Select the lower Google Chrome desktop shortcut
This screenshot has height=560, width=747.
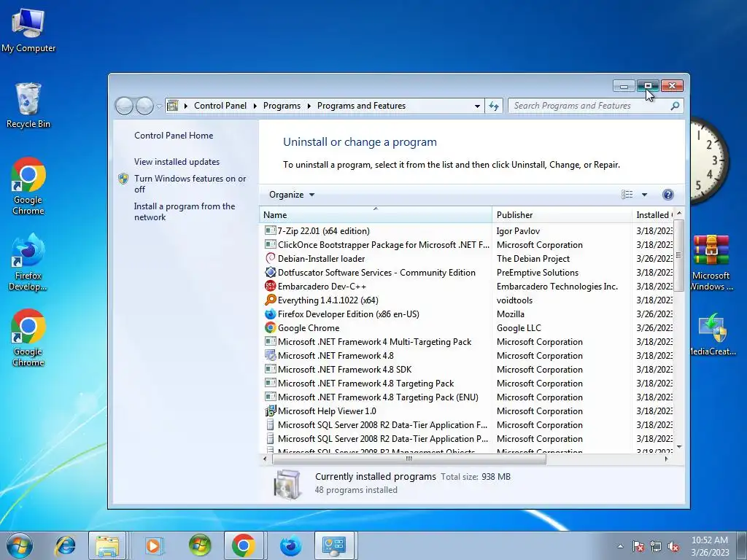pyautogui.click(x=28, y=338)
